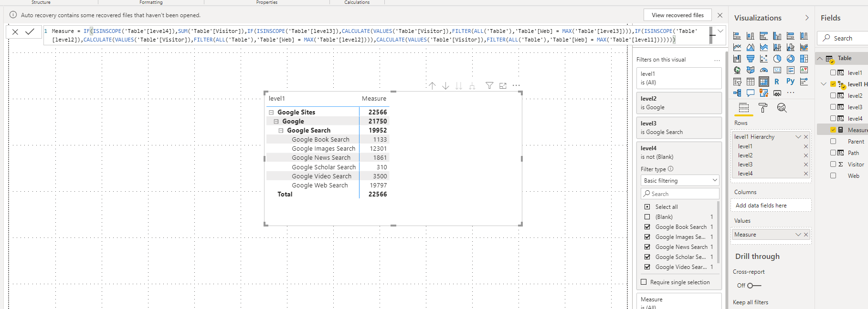
Task: Insert a Python visual
Action: tap(791, 82)
